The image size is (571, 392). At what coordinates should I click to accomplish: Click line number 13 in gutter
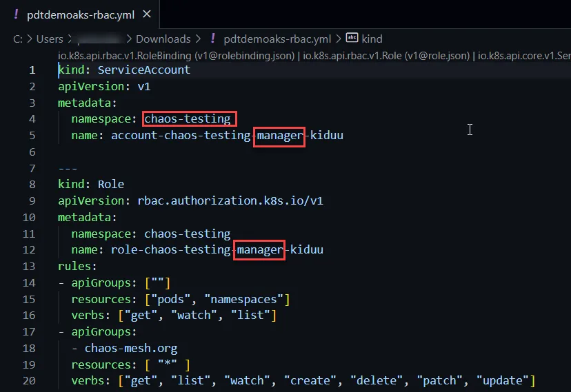(x=29, y=266)
